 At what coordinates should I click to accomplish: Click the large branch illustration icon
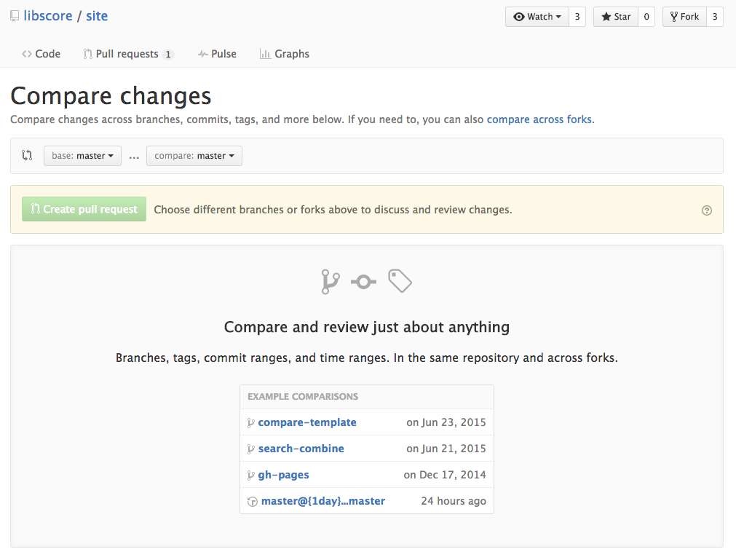[x=331, y=282]
